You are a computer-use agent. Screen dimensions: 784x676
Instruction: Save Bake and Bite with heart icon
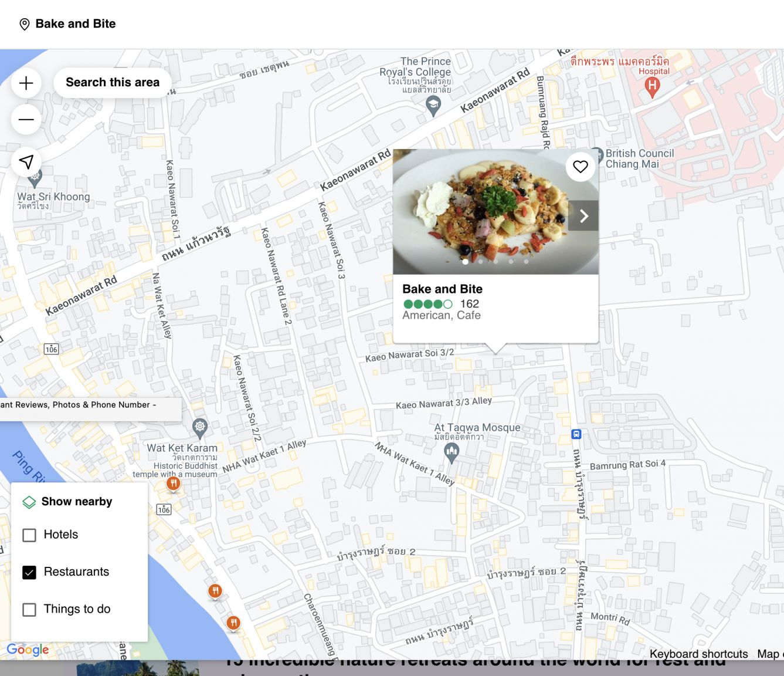[581, 167]
